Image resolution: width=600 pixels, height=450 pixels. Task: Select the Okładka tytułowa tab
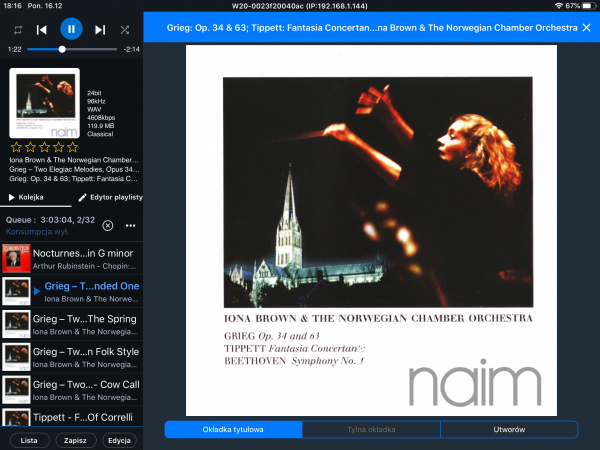233,429
